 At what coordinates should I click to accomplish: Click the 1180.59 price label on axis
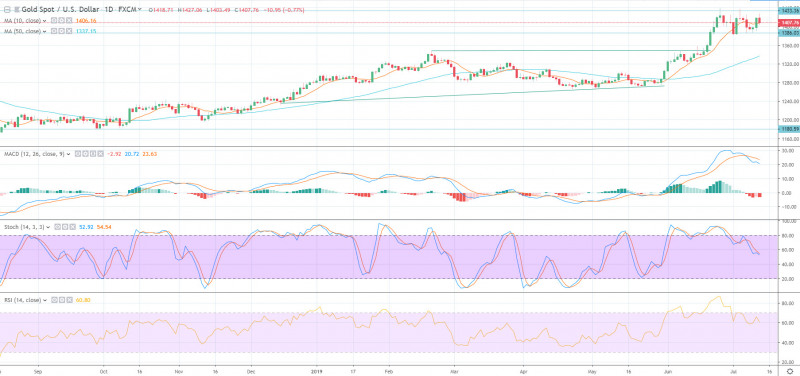(789, 129)
